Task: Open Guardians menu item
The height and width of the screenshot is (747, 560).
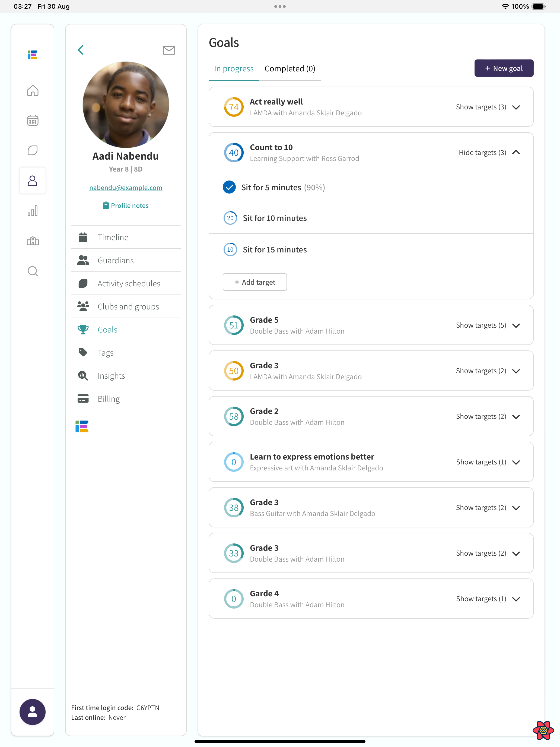Action: [126, 260]
